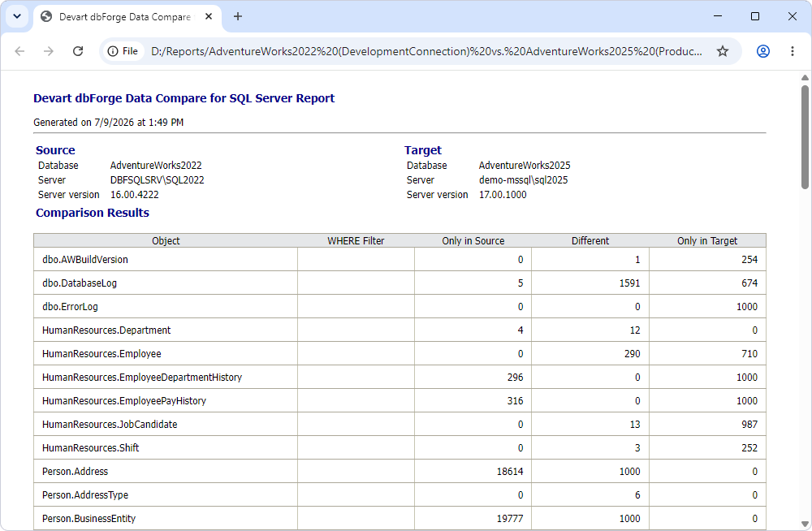Screen dimensions: 812x531
Task: Click source server DBFSQLSRV\SQL2022
Action: (157, 180)
